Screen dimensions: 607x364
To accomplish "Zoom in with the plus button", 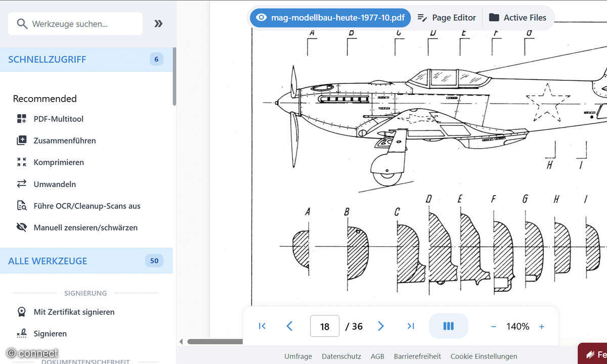I will click(x=541, y=327).
